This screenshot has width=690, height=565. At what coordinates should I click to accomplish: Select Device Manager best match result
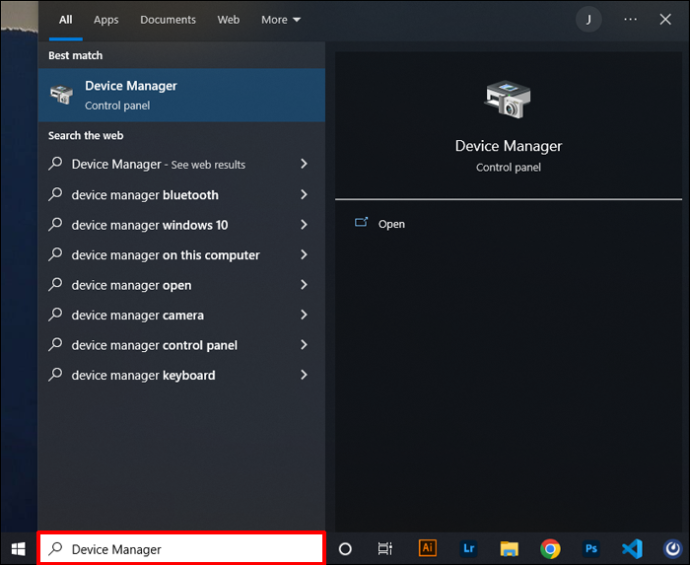181,95
